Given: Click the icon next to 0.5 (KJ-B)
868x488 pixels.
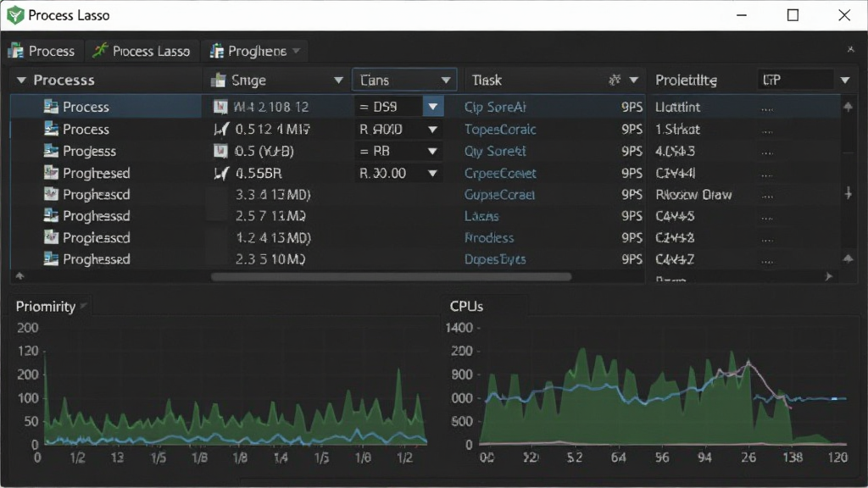Looking at the screenshot, I should pyautogui.click(x=220, y=151).
